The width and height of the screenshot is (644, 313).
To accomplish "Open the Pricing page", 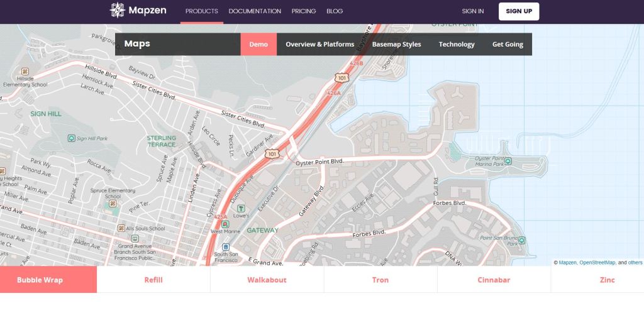I will tap(304, 11).
